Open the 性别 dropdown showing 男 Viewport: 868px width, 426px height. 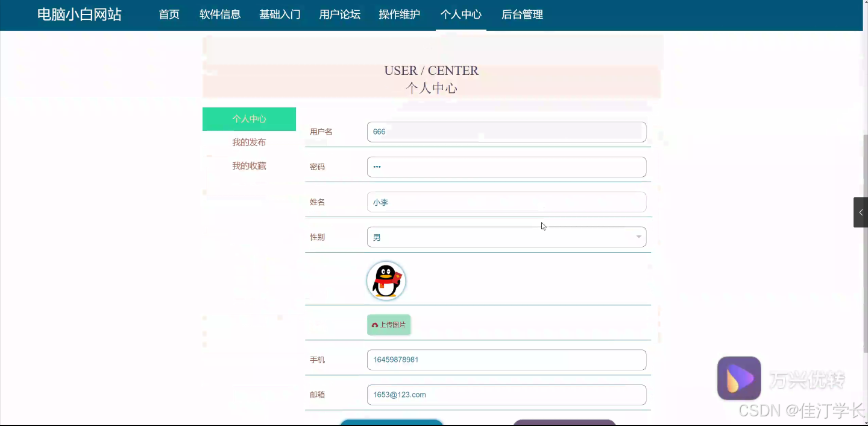[x=506, y=237]
